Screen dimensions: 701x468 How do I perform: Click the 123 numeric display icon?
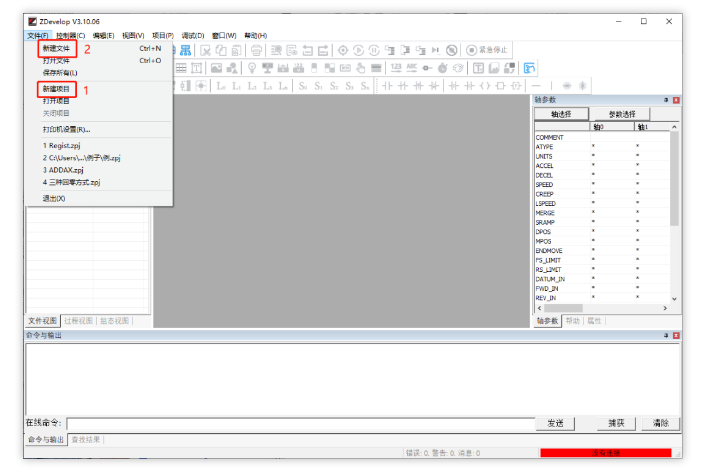click(x=396, y=68)
